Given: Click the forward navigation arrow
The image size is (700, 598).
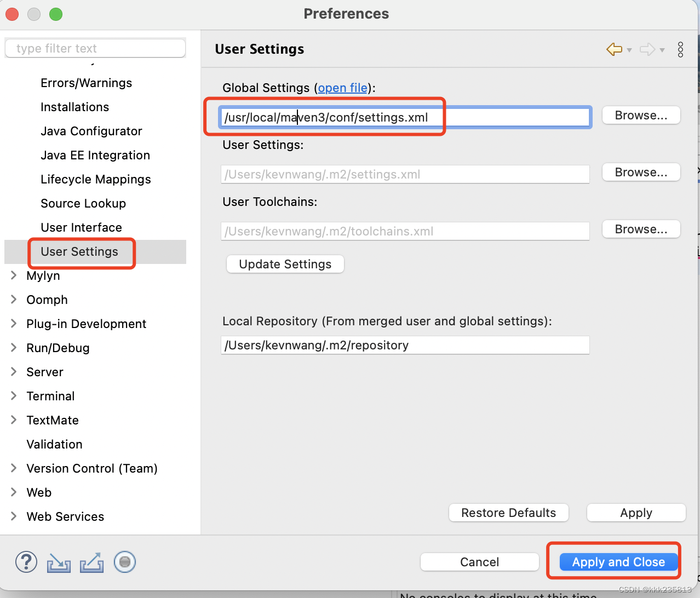Looking at the screenshot, I should 647,49.
